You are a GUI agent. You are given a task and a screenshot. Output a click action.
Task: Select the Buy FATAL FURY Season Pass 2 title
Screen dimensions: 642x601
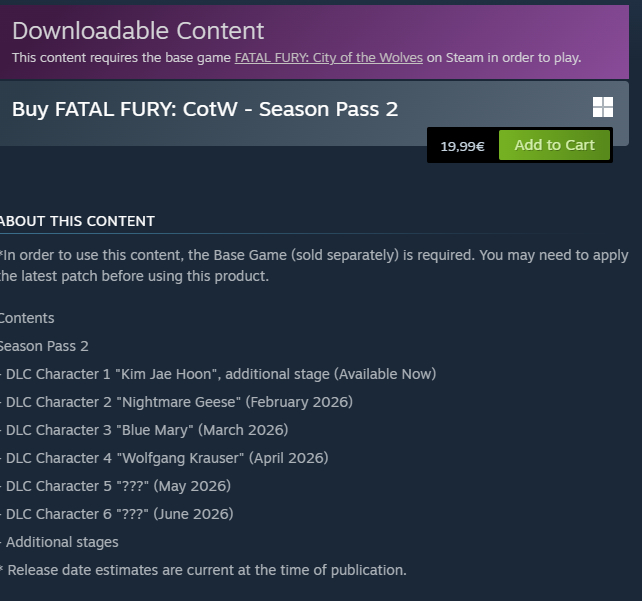(x=205, y=109)
